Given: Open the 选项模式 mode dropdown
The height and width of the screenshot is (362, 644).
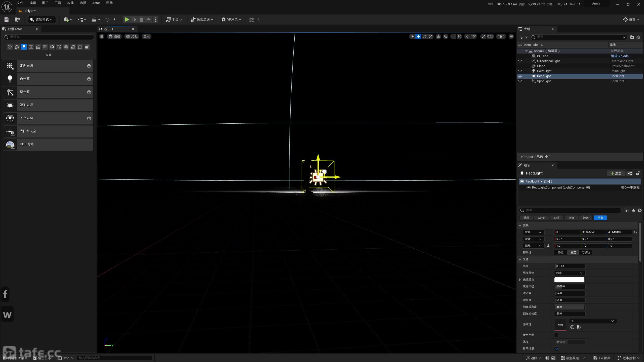Looking at the screenshot, I should [42, 20].
